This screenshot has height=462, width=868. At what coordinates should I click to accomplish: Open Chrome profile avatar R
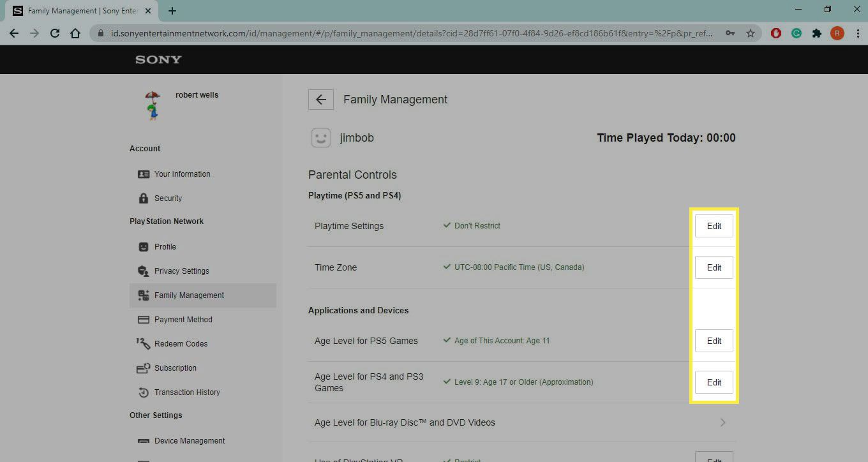837,33
